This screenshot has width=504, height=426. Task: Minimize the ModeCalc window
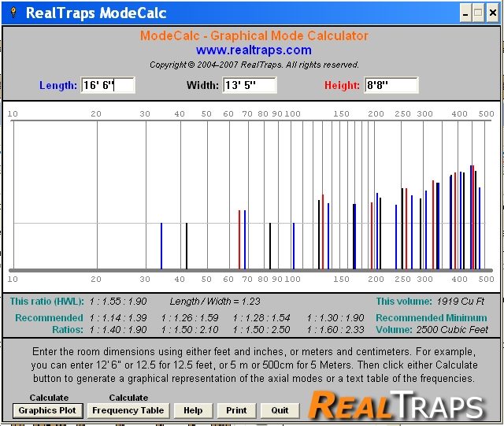coord(465,13)
